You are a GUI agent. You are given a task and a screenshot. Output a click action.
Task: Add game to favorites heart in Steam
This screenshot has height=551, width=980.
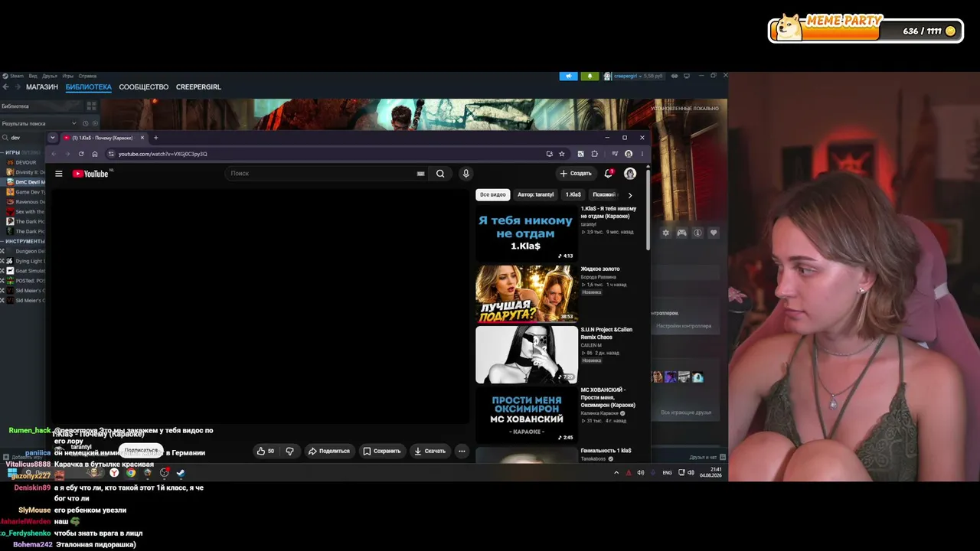point(714,233)
